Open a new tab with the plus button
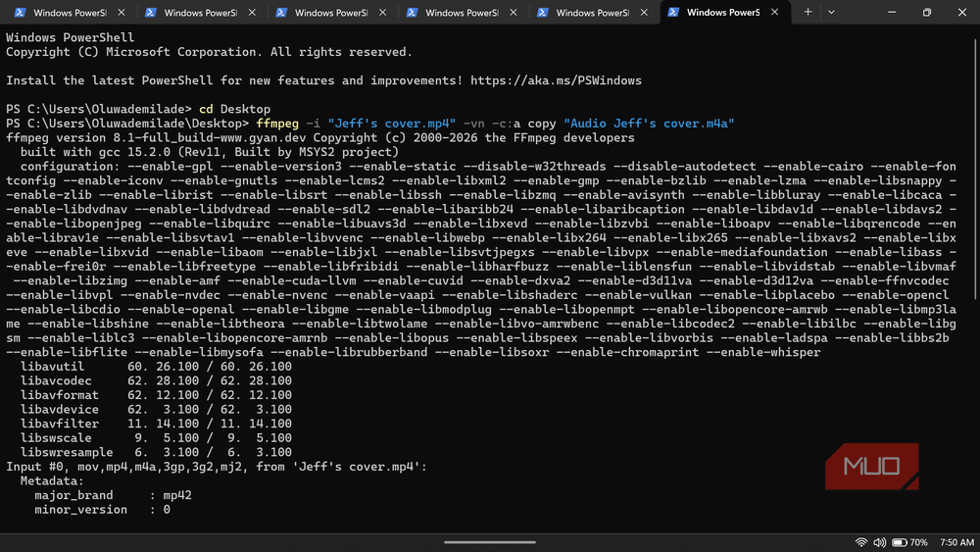The width and height of the screenshot is (980, 552). click(808, 12)
